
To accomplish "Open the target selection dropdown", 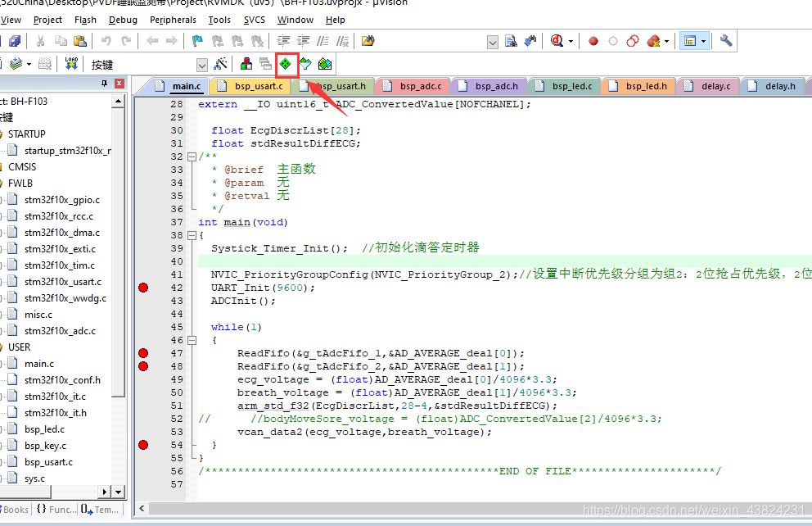I will 202,65.
